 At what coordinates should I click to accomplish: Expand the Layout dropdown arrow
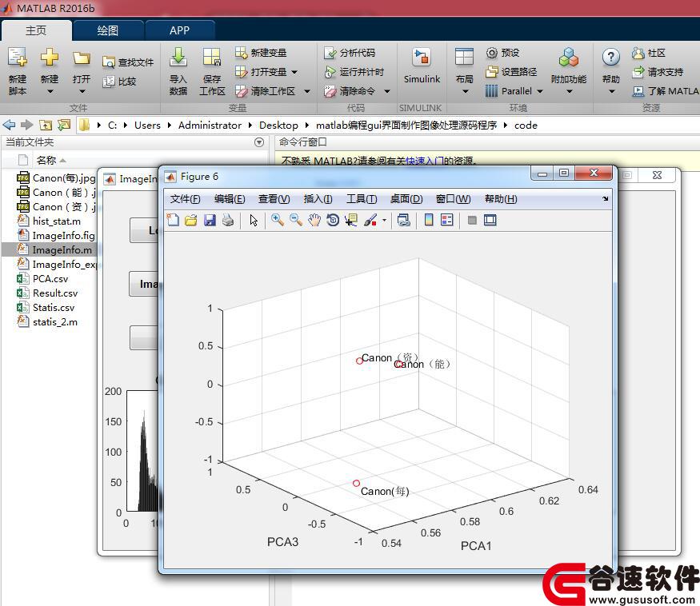[x=465, y=91]
